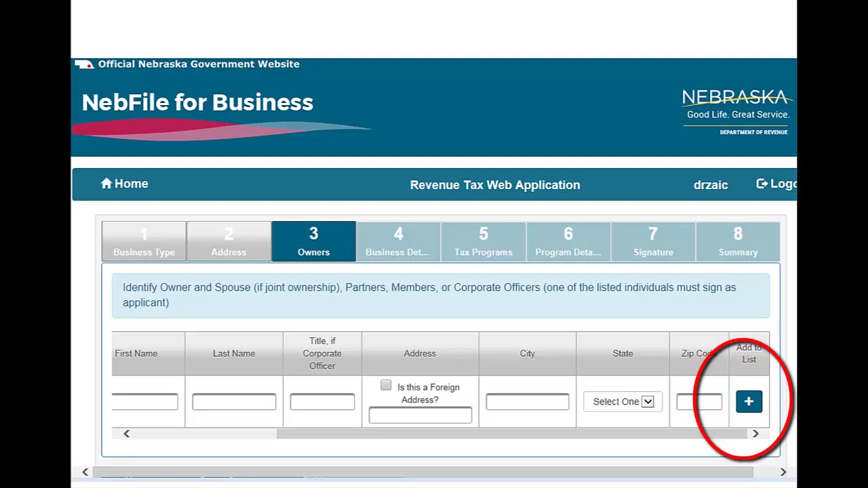Click the Last Name input field
This screenshot has width=868, height=488.
pyautogui.click(x=234, y=402)
